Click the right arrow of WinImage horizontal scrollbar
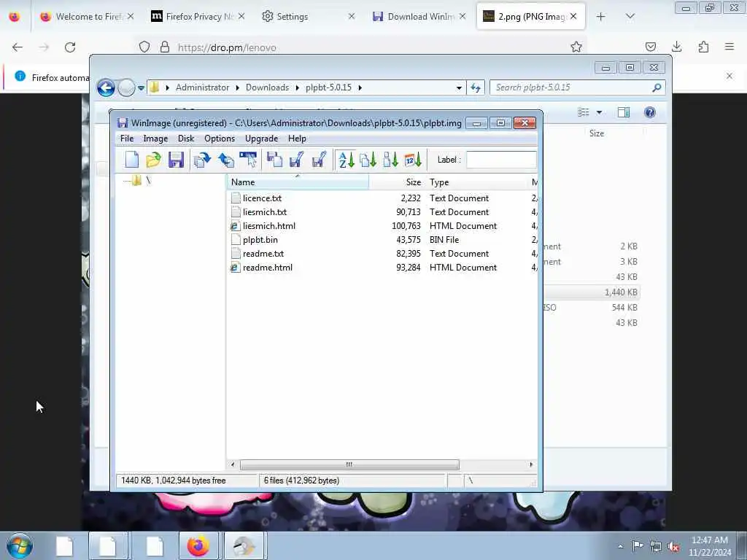The image size is (747, 560). (x=531, y=464)
